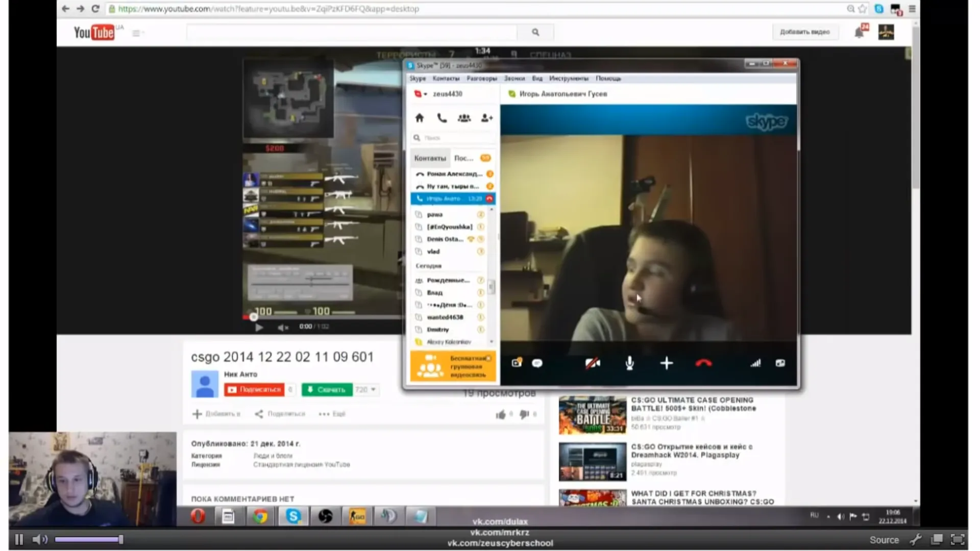Reload the page with the refresh icon
980x551 pixels.
95,9
